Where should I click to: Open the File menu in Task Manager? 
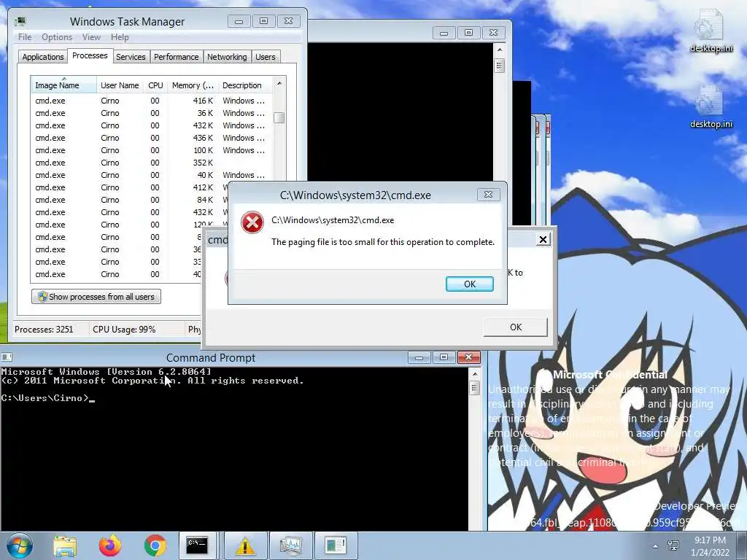24,37
